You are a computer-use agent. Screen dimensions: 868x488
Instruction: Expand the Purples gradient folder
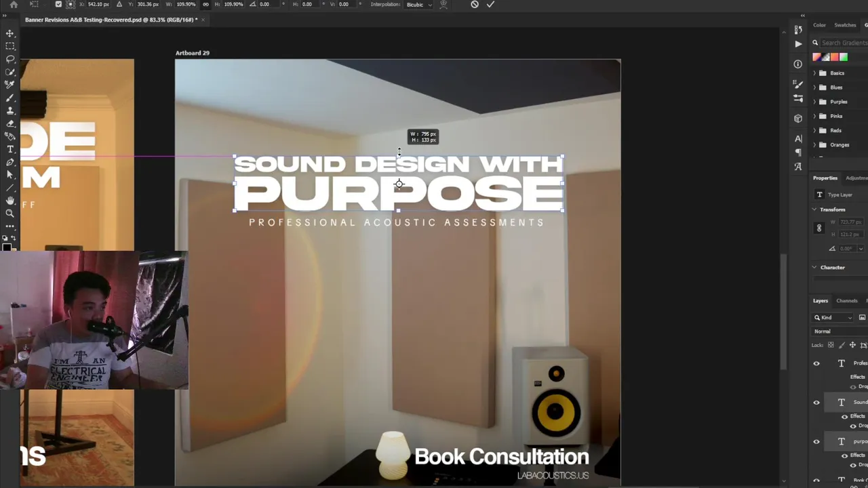[x=814, y=102]
